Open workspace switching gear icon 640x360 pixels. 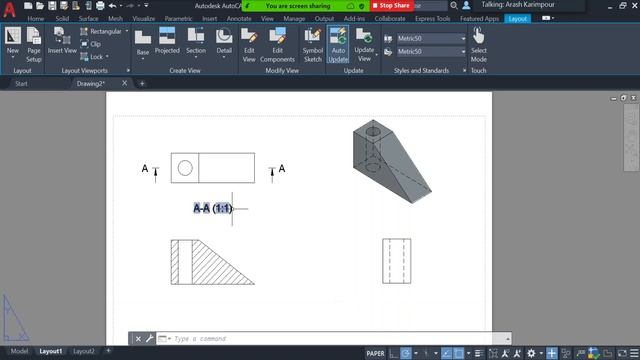click(x=531, y=353)
